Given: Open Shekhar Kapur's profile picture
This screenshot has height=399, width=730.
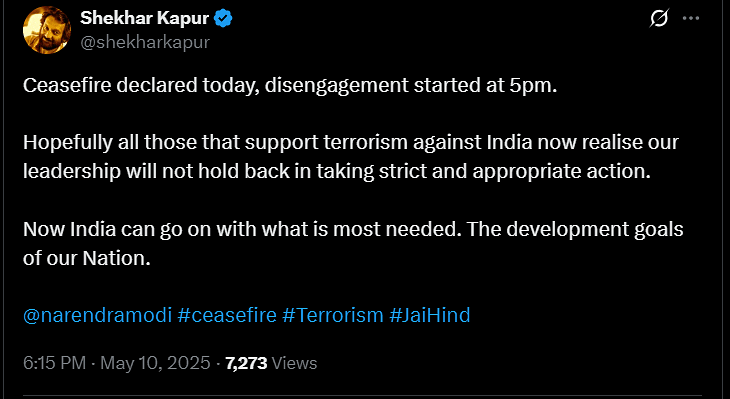Looking at the screenshot, I should click(x=47, y=31).
